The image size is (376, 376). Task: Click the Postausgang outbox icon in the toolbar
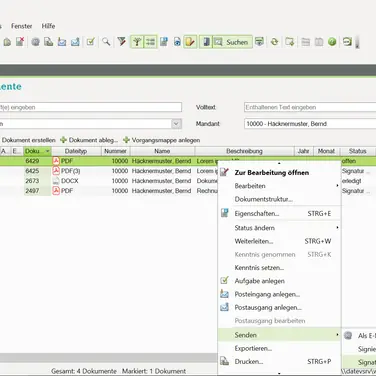(x=75, y=42)
